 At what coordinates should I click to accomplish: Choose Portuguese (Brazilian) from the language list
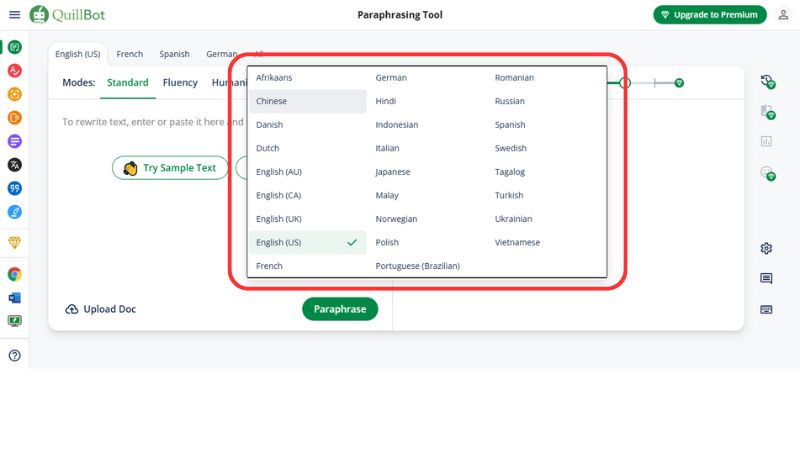tap(428, 266)
